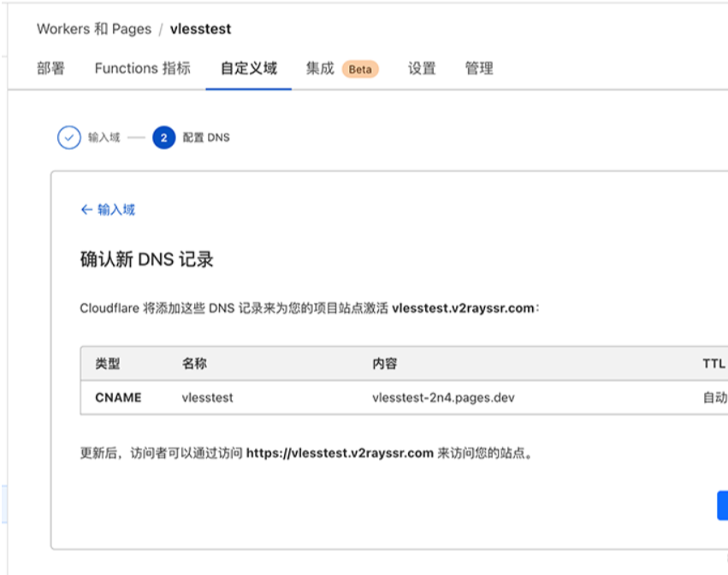
Task: Click the TTL column header
Action: tap(713, 363)
